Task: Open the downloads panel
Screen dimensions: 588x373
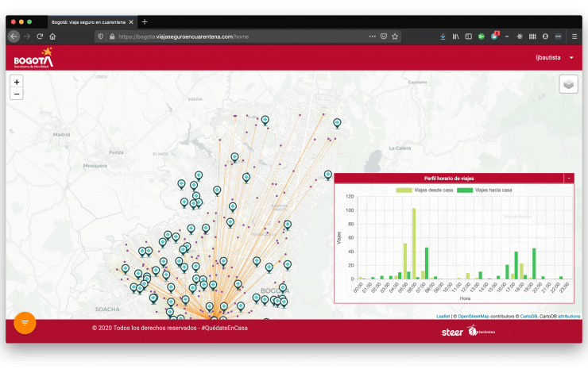Action: click(443, 37)
